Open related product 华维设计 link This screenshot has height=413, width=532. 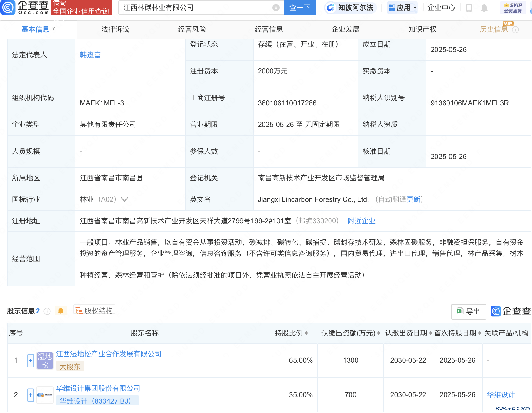click(501, 395)
